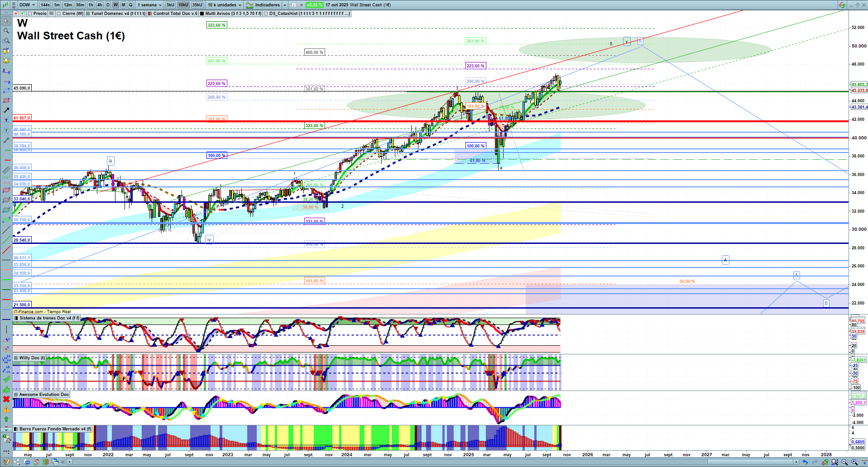Screen dimensions: 868x467
Task: Select the zoom-to-region tool with dashed rectangle
Action: [x=6, y=41]
